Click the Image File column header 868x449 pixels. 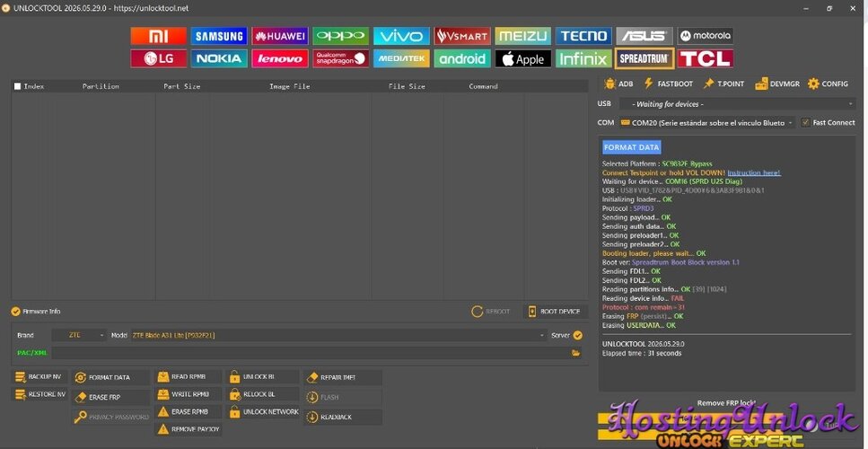(x=290, y=86)
